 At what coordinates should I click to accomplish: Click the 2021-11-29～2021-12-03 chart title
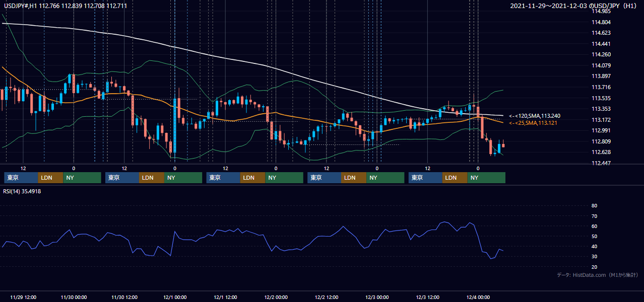[x=574, y=6]
